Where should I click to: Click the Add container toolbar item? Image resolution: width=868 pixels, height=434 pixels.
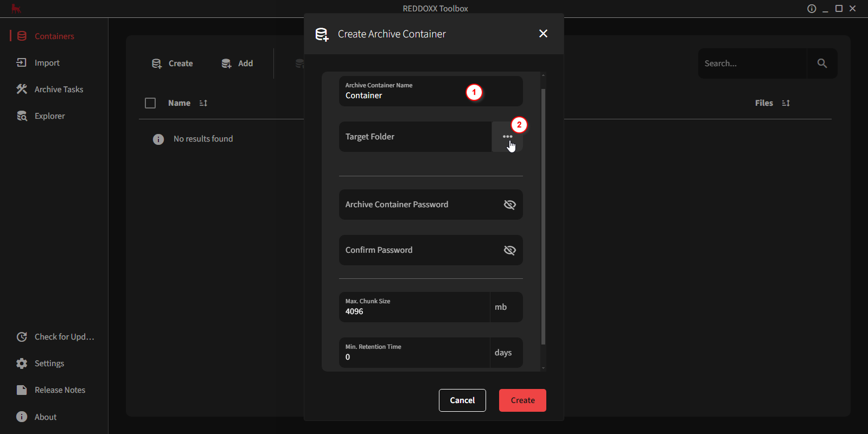point(237,63)
